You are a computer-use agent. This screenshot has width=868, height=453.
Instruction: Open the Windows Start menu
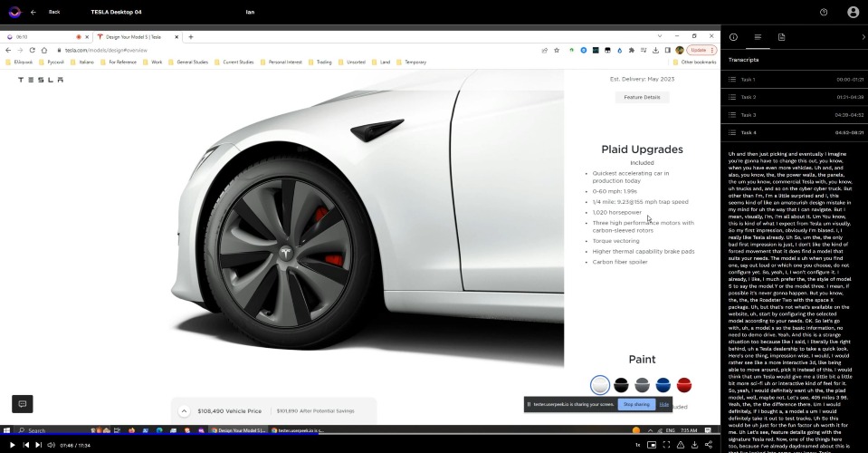6,430
